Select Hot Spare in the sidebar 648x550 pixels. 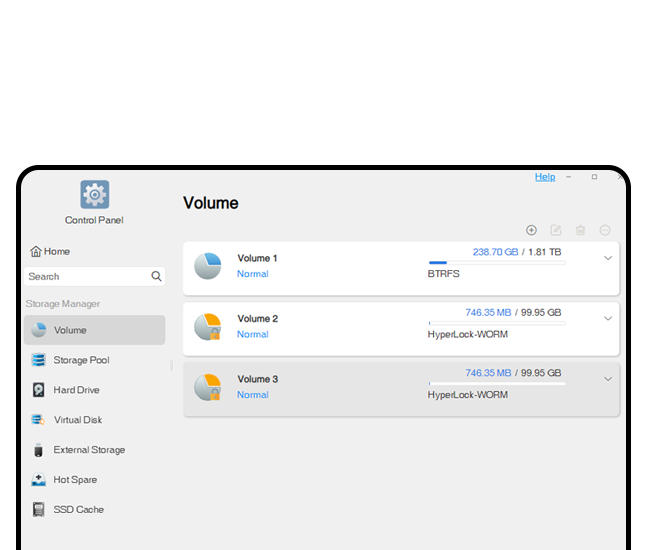[76, 480]
